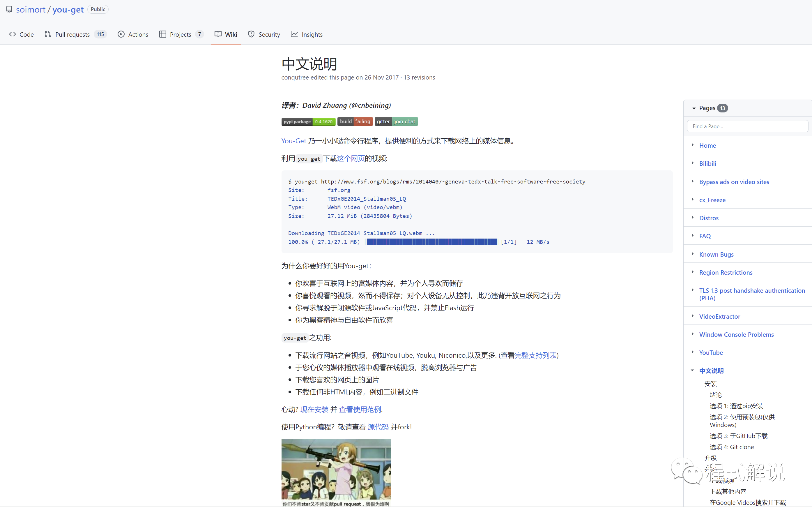Image resolution: width=812 pixels, height=508 pixels.
Task: Collapse the Pages list disclosure arrow
Action: point(694,108)
